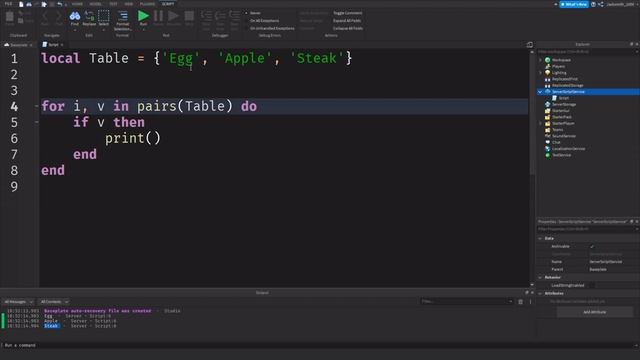Select Lighting icon in Explorer

click(548, 73)
